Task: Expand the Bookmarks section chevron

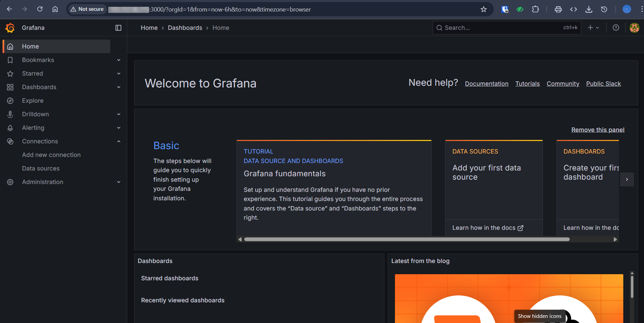Action: [x=119, y=60]
